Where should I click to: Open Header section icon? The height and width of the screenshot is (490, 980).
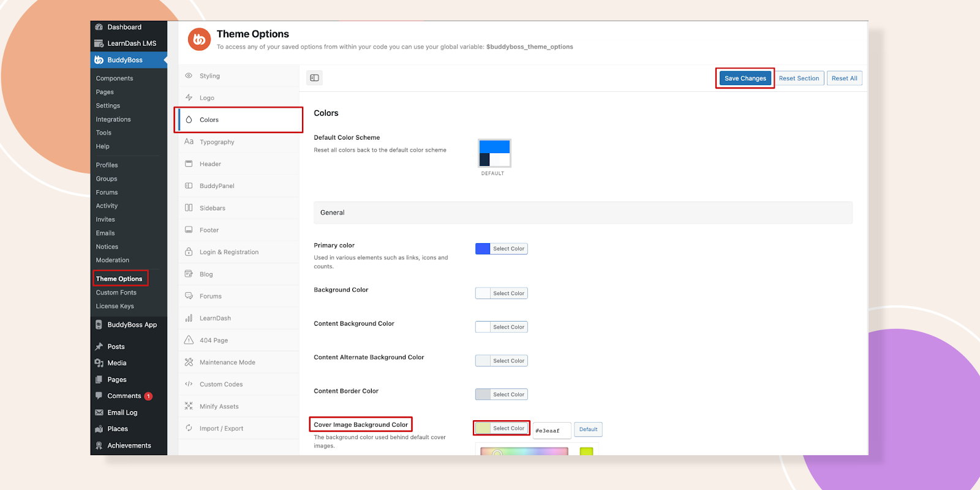point(189,164)
